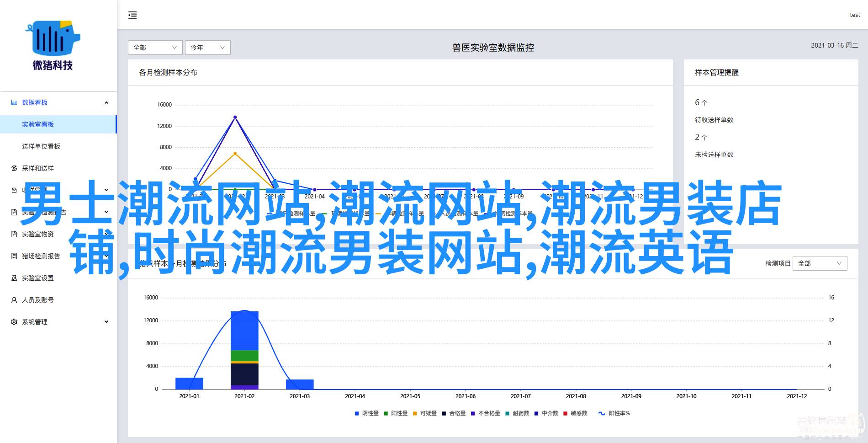Image resolution: width=868 pixels, height=443 pixels.
Task: Toggle the 敏感数 legend series
Action: 575,413
